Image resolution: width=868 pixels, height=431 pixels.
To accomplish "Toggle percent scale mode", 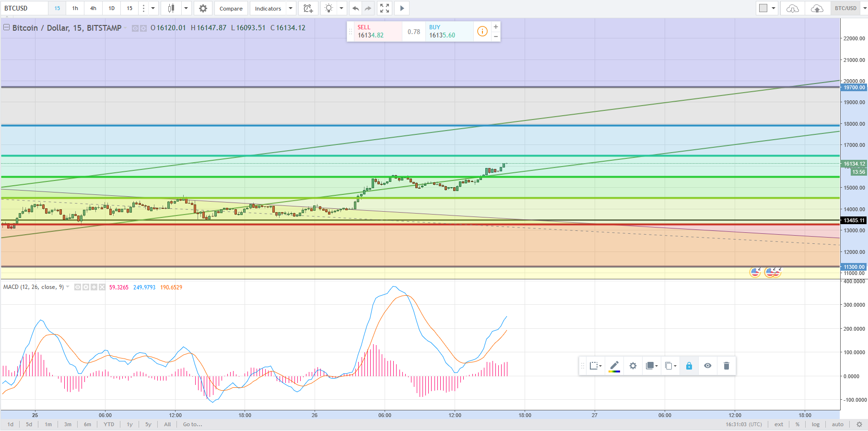I will (x=798, y=424).
